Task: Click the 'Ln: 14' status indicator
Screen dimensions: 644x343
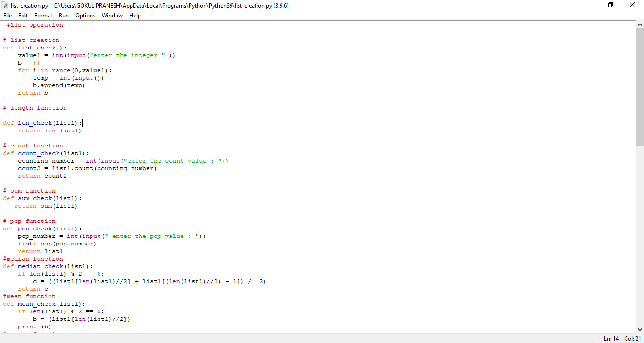Action: pyautogui.click(x=611, y=339)
